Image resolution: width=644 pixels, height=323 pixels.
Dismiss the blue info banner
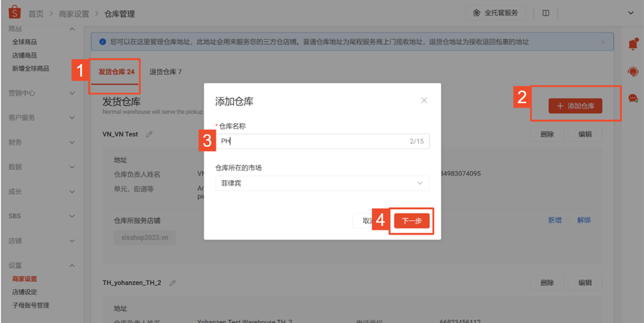603,42
